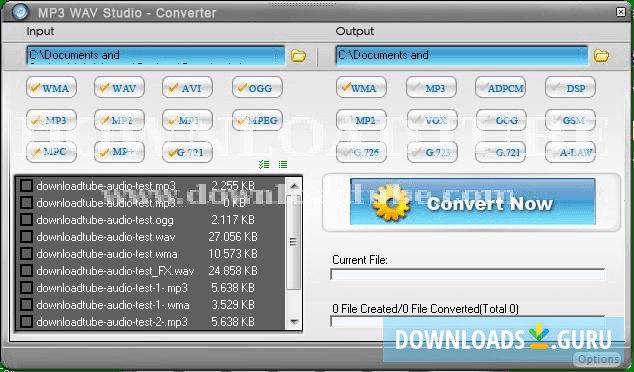Select VOX as output format

(x=431, y=120)
